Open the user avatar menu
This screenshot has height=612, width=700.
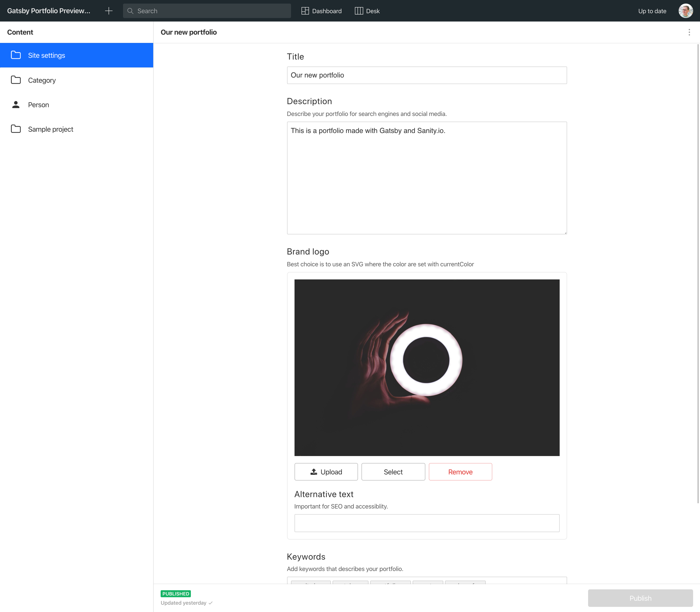685,11
